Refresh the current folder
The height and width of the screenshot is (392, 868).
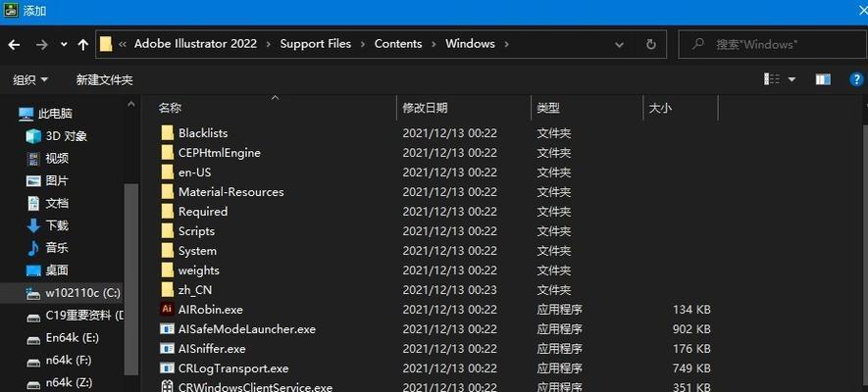651,44
